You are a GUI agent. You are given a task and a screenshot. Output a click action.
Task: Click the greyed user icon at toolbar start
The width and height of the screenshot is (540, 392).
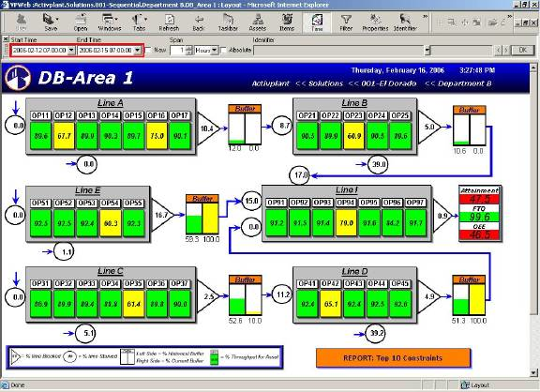(21, 23)
